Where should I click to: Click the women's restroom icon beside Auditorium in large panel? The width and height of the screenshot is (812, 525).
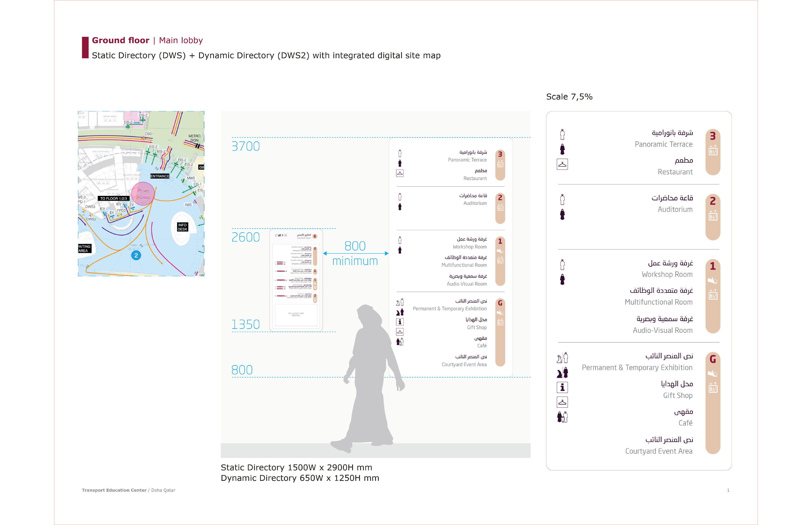(x=562, y=214)
